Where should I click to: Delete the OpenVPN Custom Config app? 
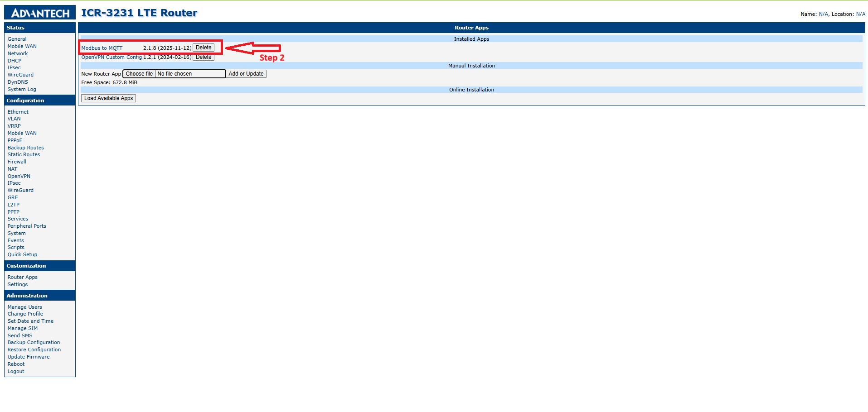pos(204,57)
